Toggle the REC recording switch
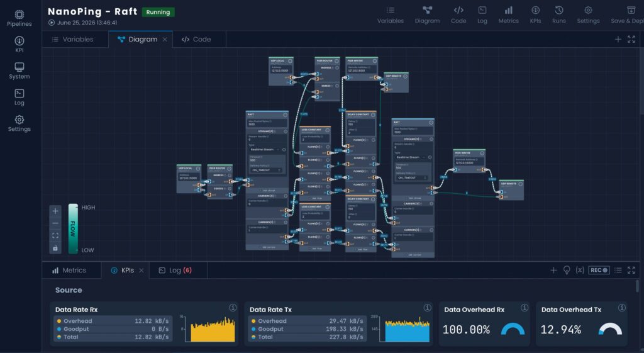The image size is (644, 353). point(599,270)
